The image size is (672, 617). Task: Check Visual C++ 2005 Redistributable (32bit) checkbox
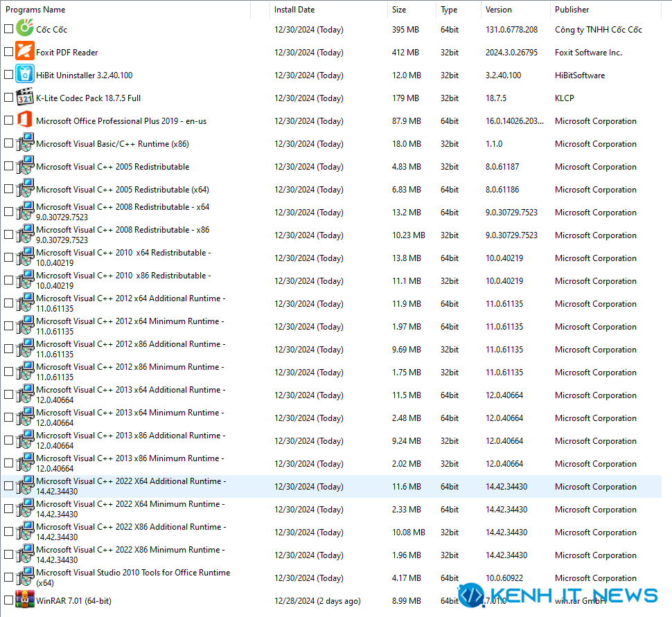8,166
